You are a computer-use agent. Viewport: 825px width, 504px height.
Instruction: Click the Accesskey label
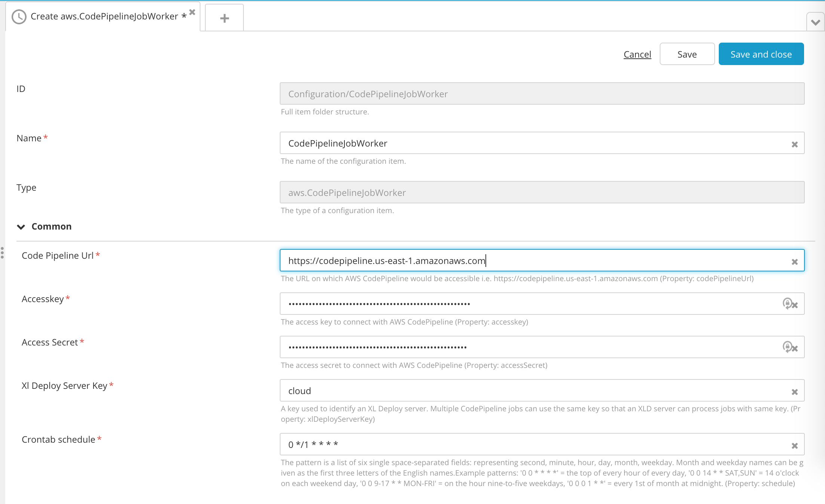click(x=43, y=299)
